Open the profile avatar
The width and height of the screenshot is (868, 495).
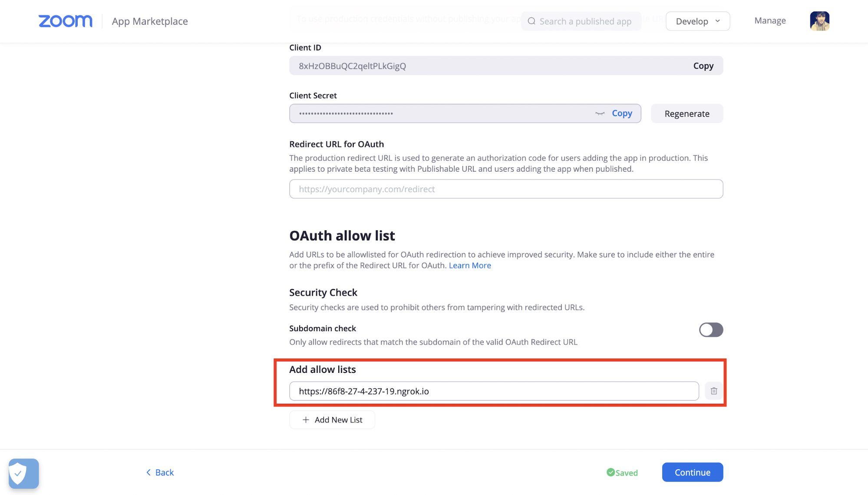pyautogui.click(x=819, y=20)
